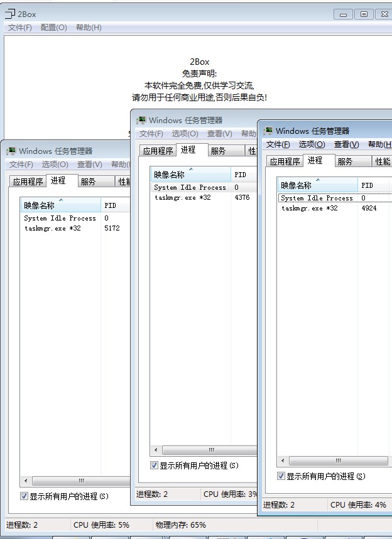Click scroll-left arrow, PID 4924 Task Manager
This screenshot has width=392, height=539.
coord(283,460)
